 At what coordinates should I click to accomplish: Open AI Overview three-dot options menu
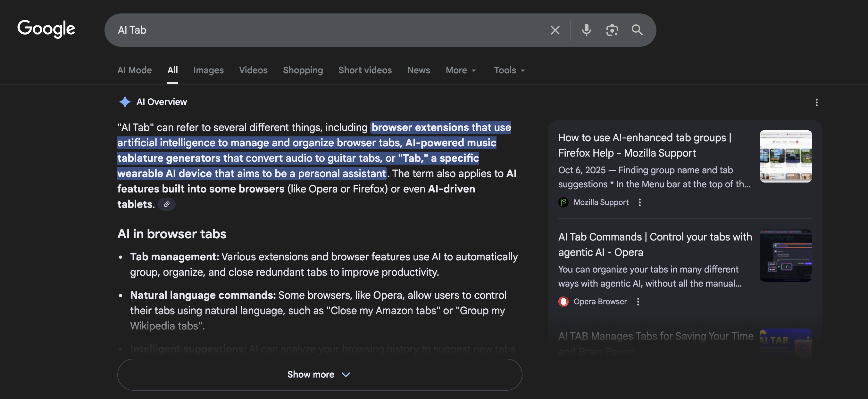(x=816, y=102)
